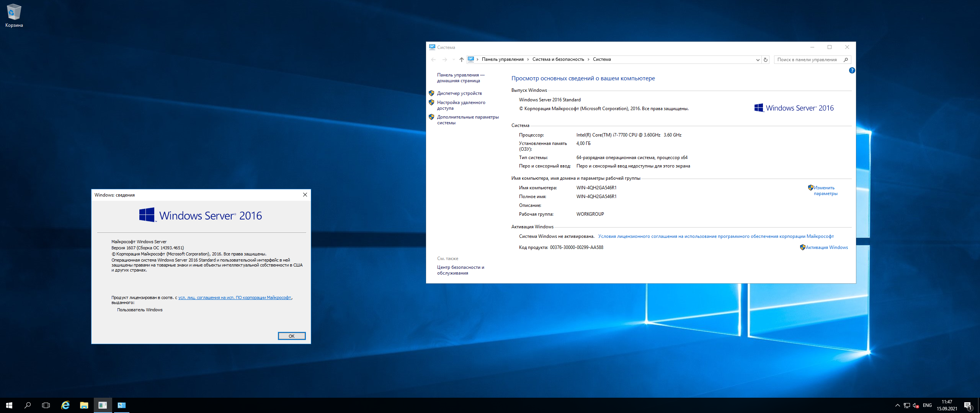Close the System window

tap(847, 47)
